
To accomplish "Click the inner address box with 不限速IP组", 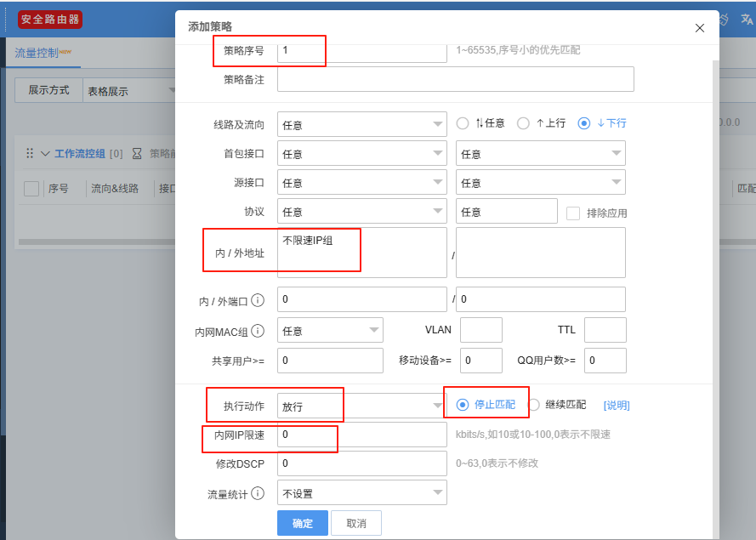I will [x=362, y=253].
